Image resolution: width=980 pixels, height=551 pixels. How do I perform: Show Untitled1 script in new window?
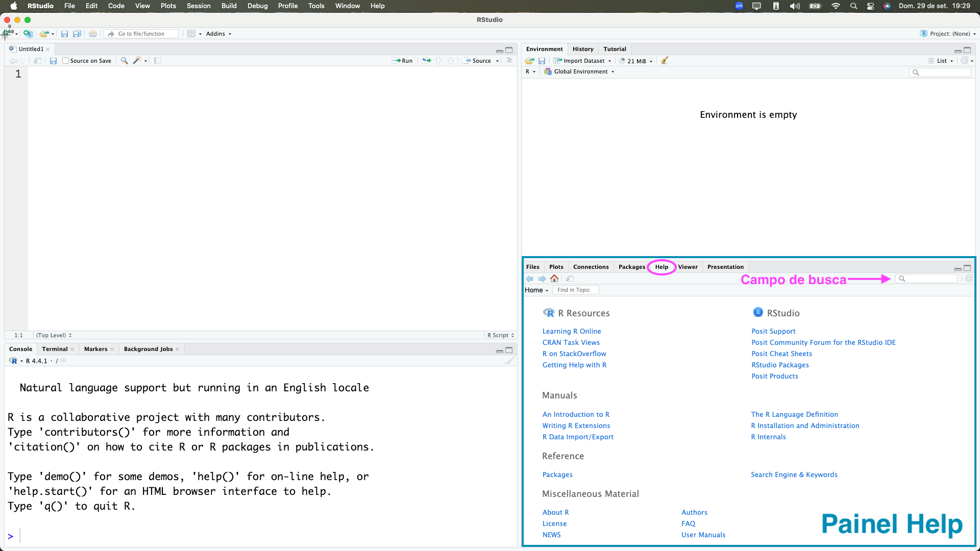coord(38,61)
